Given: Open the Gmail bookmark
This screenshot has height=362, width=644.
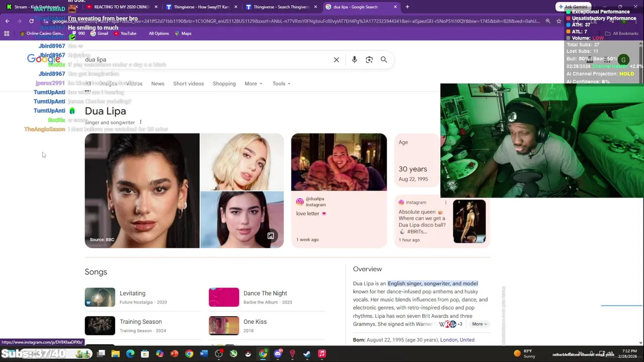Looking at the screenshot, I should (x=99, y=33).
